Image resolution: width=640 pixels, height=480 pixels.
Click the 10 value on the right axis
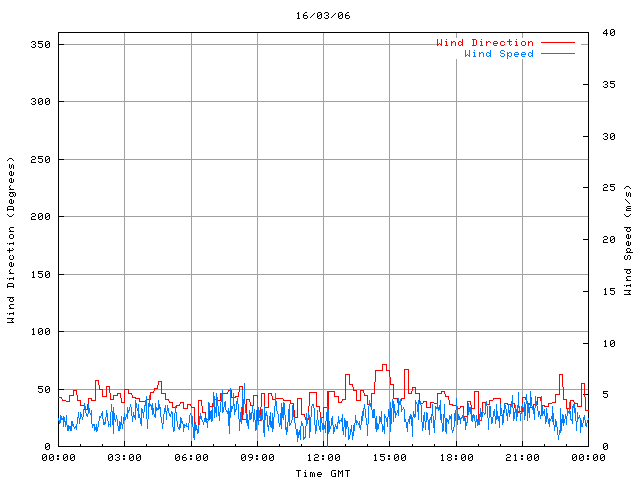click(x=609, y=344)
